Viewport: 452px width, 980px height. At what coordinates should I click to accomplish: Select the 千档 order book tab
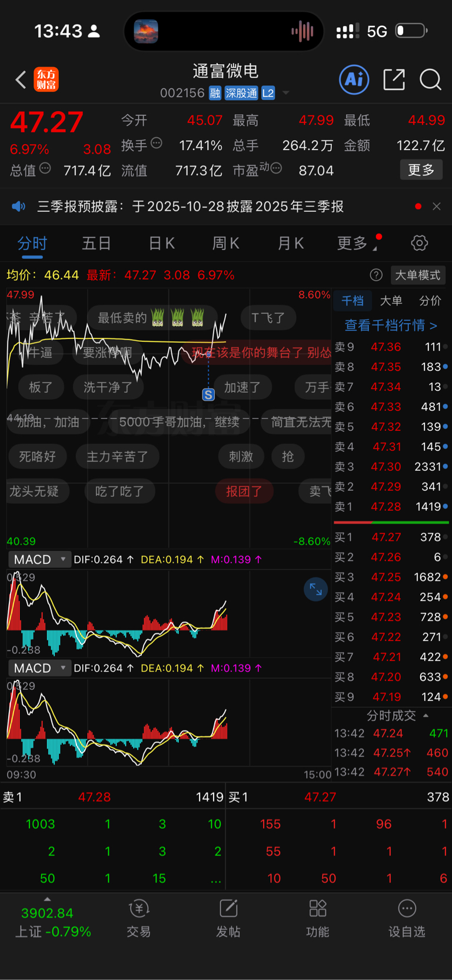353,301
